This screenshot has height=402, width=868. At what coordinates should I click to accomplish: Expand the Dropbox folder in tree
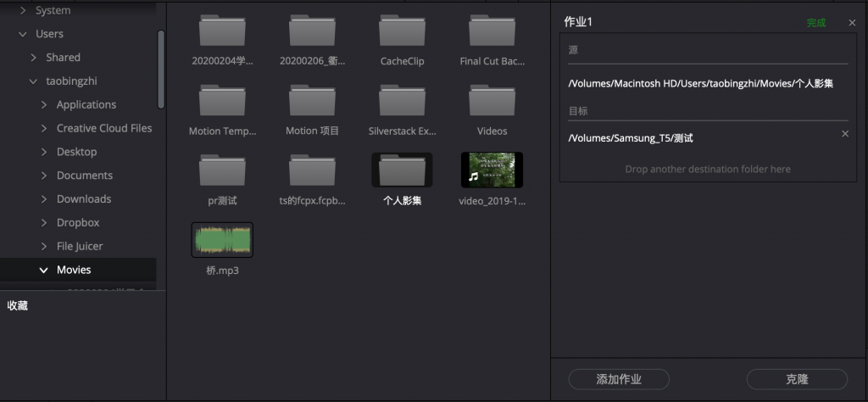(43, 222)
